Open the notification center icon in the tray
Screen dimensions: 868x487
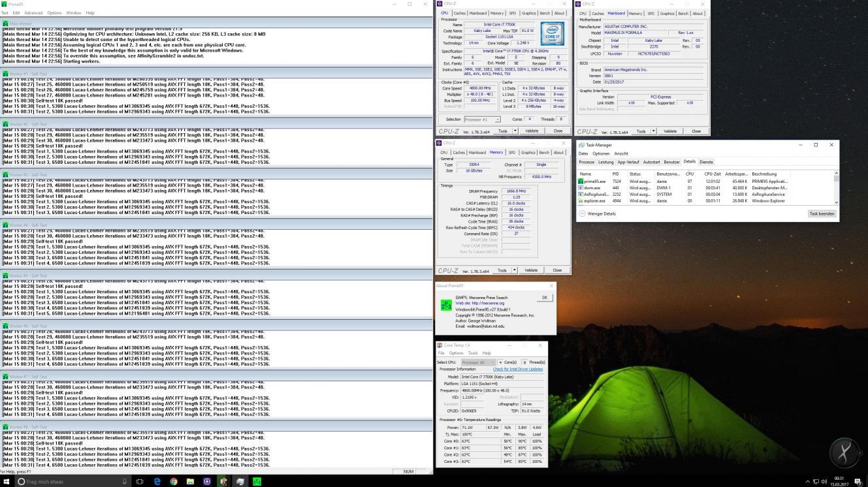(858, 482)
